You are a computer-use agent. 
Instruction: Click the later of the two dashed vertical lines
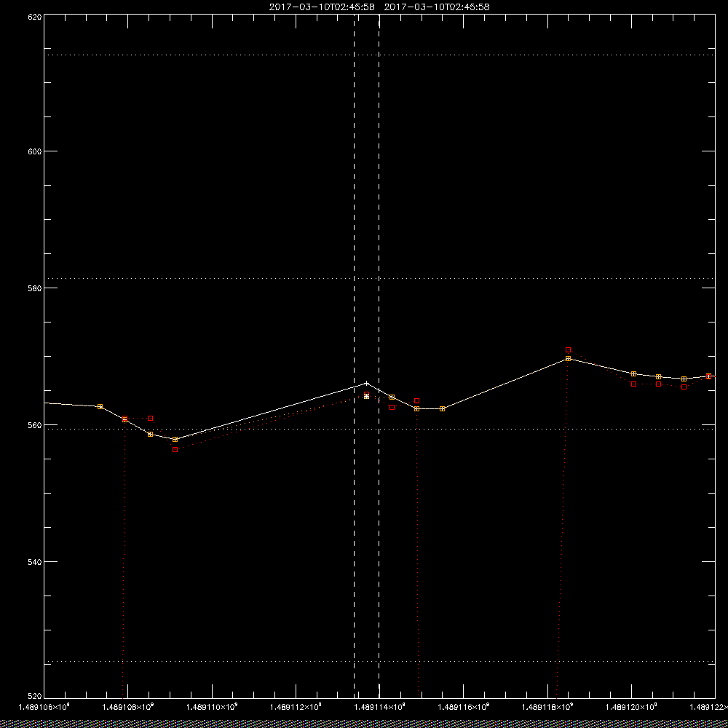(379, 356)
